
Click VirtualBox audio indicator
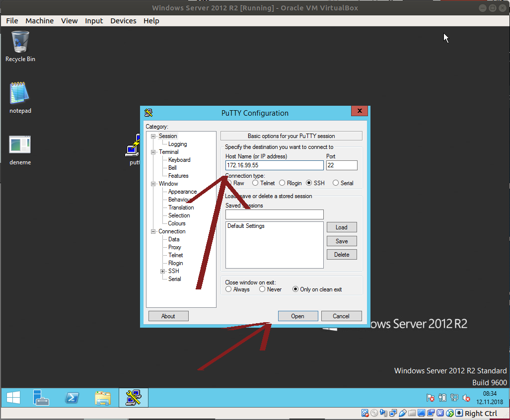[384, 413]
